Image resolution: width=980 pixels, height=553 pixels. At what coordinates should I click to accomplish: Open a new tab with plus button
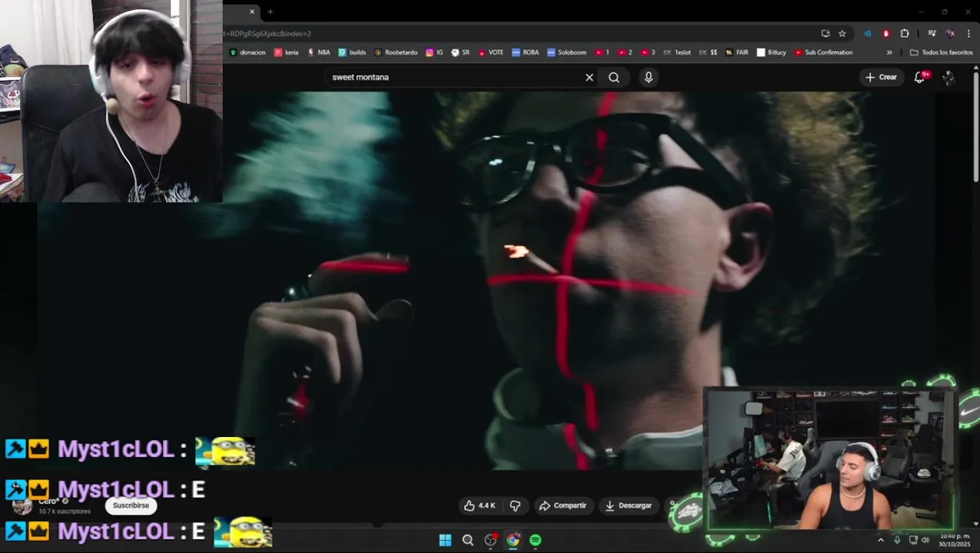[x=270, y=12]
